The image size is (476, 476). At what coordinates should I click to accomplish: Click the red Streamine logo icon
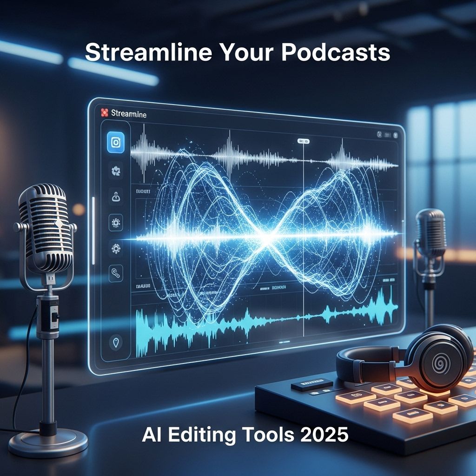[104, 112]
